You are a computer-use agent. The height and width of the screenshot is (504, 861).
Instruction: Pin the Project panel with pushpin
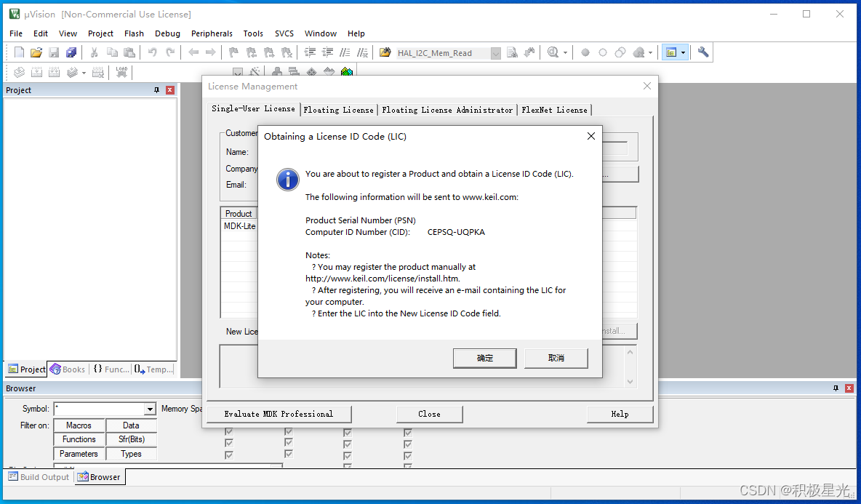click(156, 90)
